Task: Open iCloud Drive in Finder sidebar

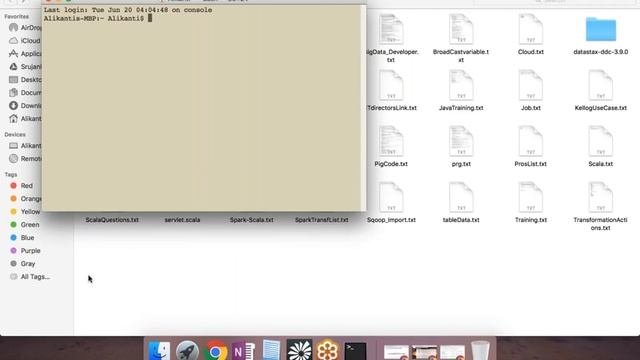Action: tap(24, 40)
